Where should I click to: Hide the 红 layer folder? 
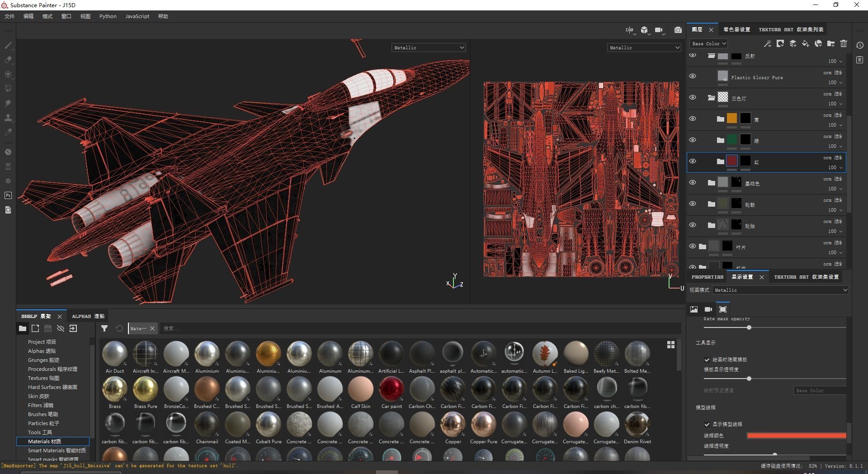(693, 161)
